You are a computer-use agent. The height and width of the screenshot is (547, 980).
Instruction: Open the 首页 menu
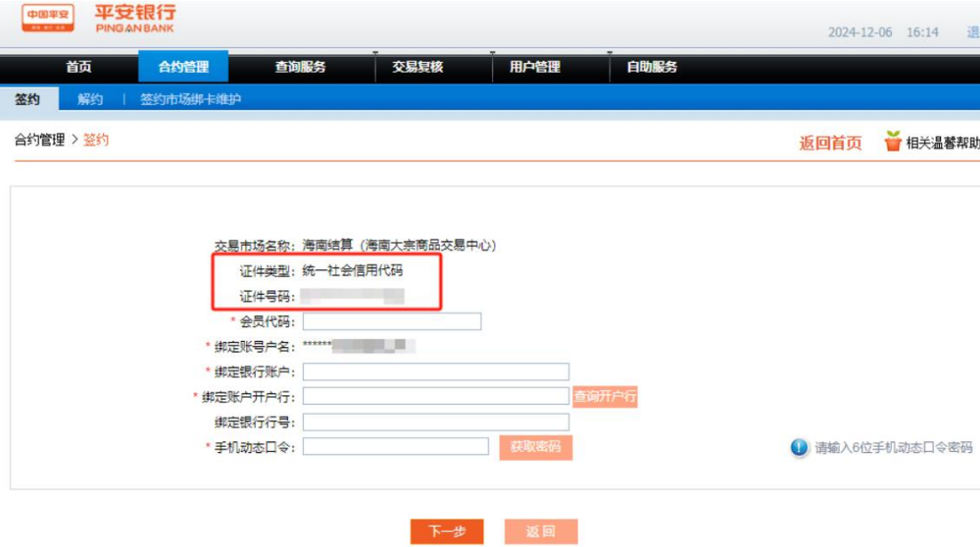[x=78, y=67]
